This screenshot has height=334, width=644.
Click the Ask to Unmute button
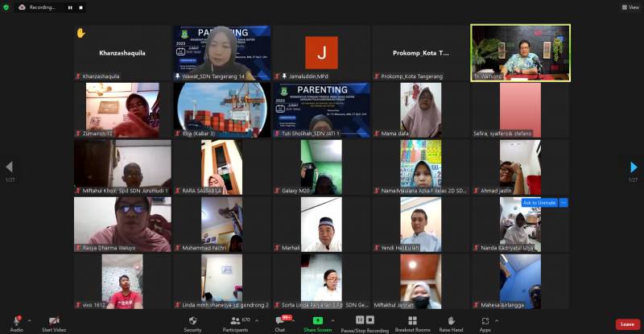click(539, 202)
